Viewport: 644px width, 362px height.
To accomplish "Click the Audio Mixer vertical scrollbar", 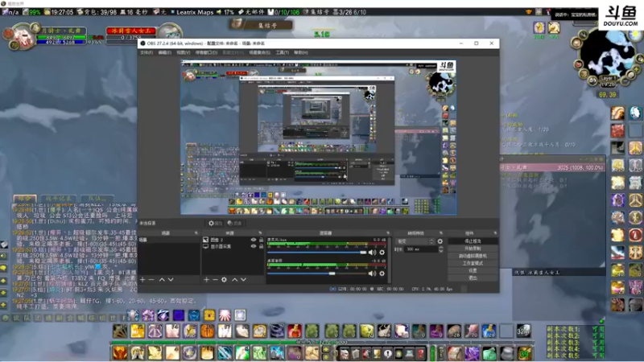I will [389, 261].
